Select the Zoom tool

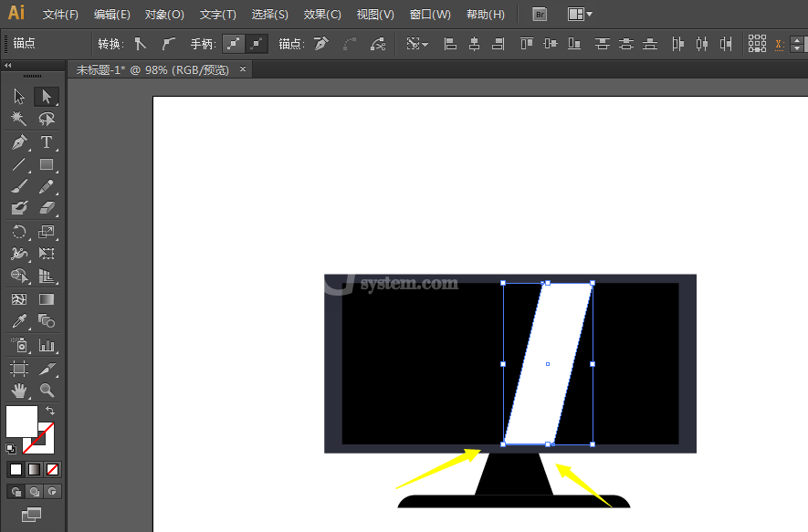(47, 391)
